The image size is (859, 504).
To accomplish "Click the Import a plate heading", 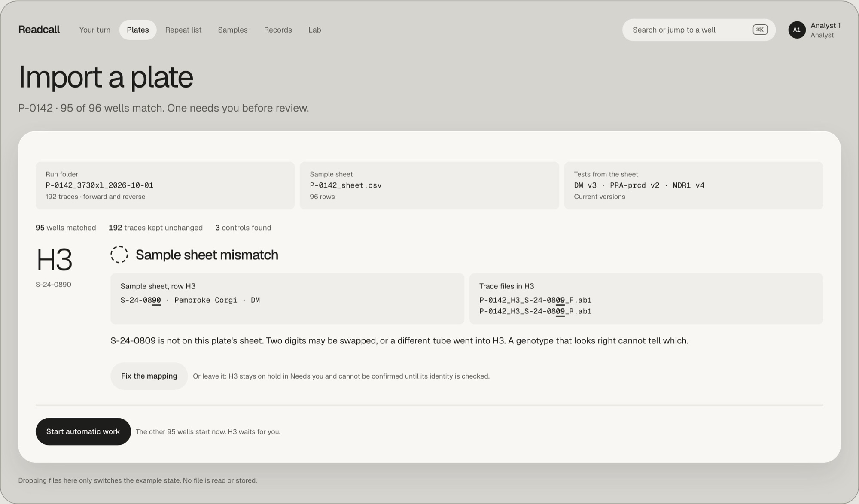I will tap(106, 77).
